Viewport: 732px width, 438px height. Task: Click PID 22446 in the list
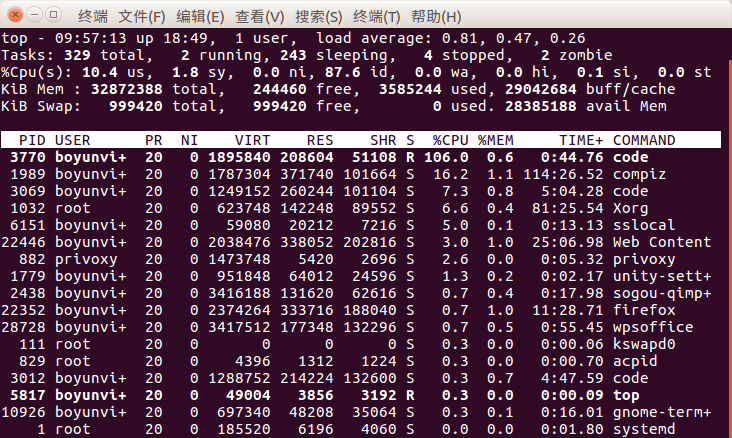(x=23, y=242)
